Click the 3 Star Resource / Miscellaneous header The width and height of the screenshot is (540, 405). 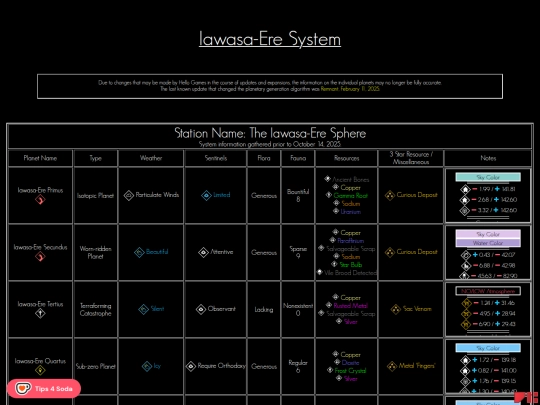coord(411,158)
